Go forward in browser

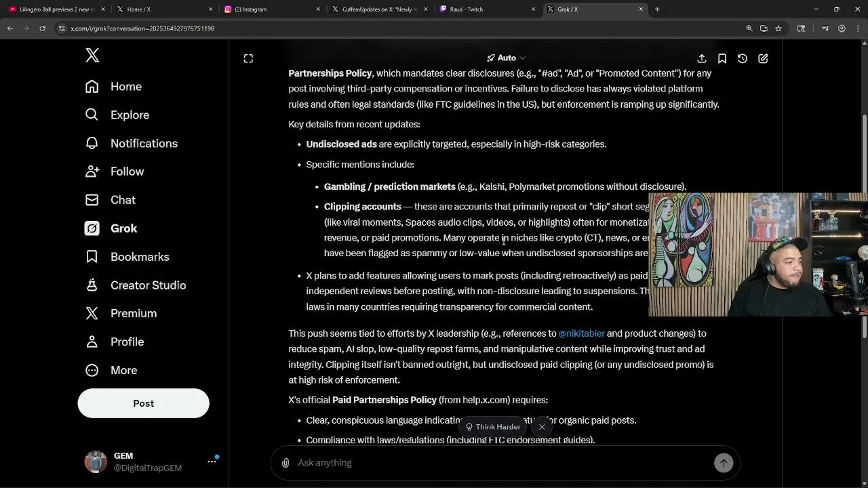click(x=26, y=28)
